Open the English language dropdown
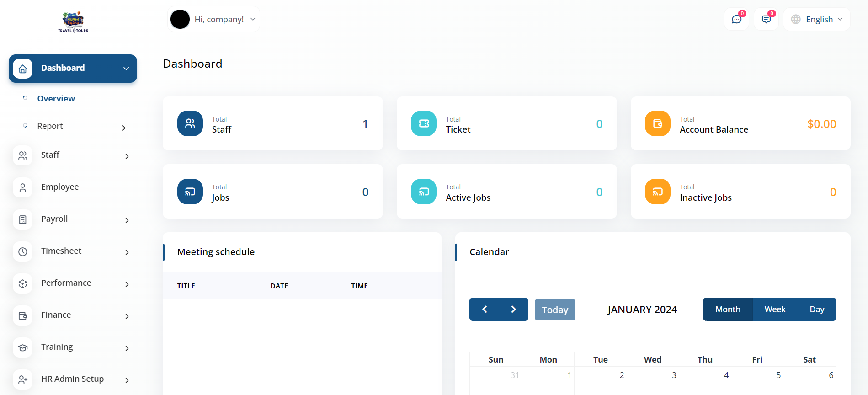The image size is (868, 395). 817,19
